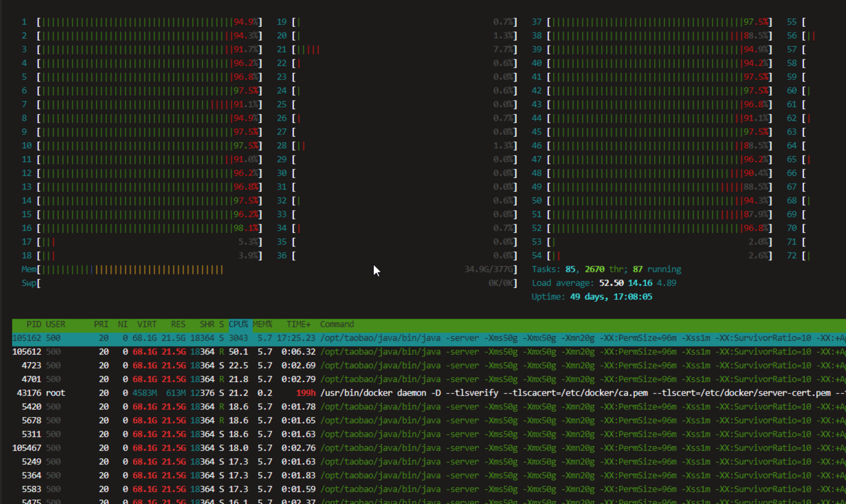Click the 17:25.23 TIME+ value
The width and height of the screenshot is (846, 504).
coord(296,338)
